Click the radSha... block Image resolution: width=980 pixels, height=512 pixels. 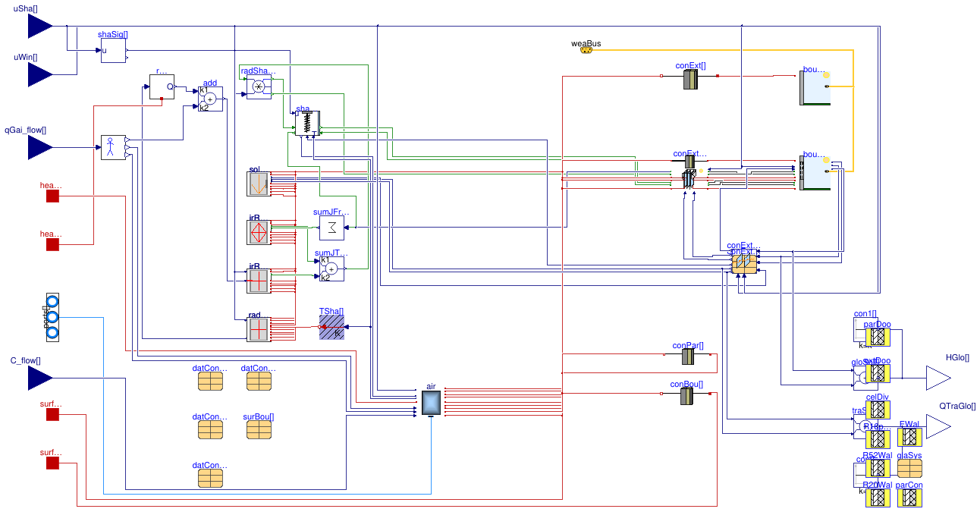click(x=259, y=87)
